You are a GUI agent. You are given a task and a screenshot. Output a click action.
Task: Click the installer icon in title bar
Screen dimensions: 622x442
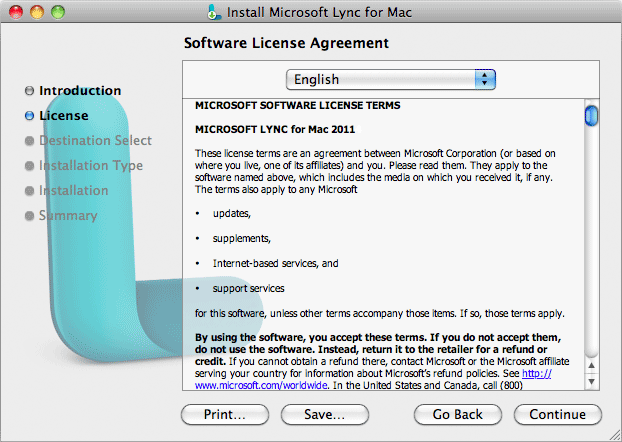(x=214, y=12)
